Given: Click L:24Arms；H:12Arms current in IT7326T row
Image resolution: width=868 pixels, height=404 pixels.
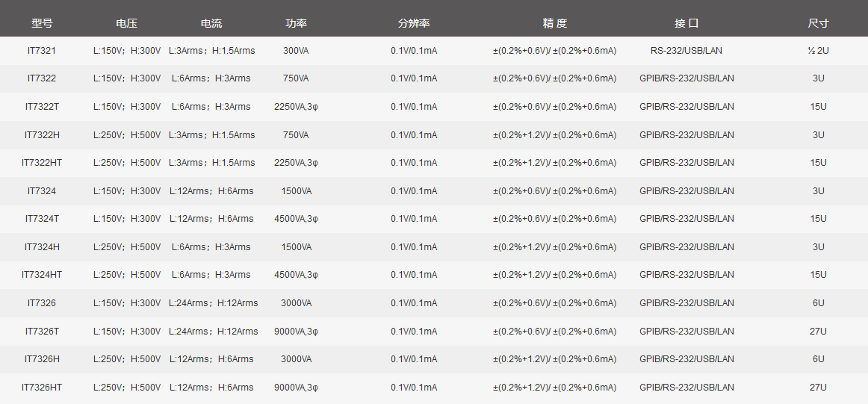Looking at the screenshot, I should 213,332.
